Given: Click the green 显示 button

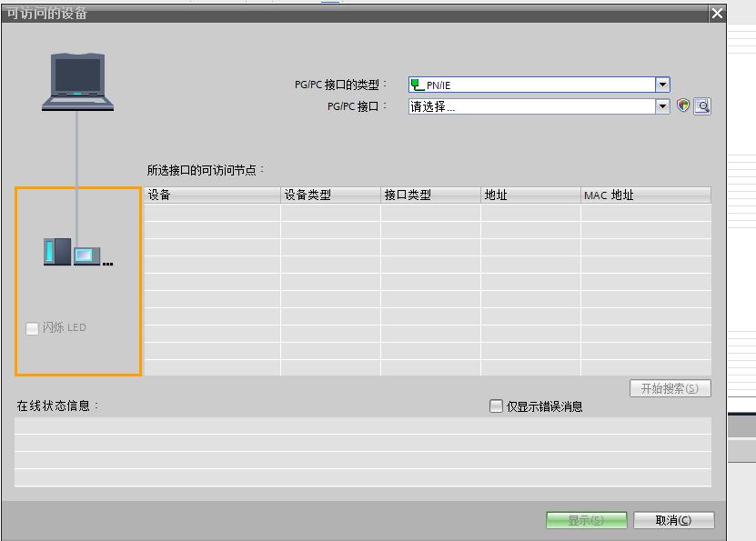Looking at the screenshot, I should (x=586, y=520).
